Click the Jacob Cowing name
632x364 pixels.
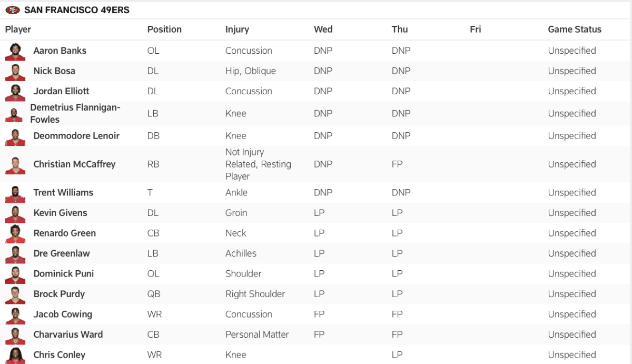click(x=63, y=314)
